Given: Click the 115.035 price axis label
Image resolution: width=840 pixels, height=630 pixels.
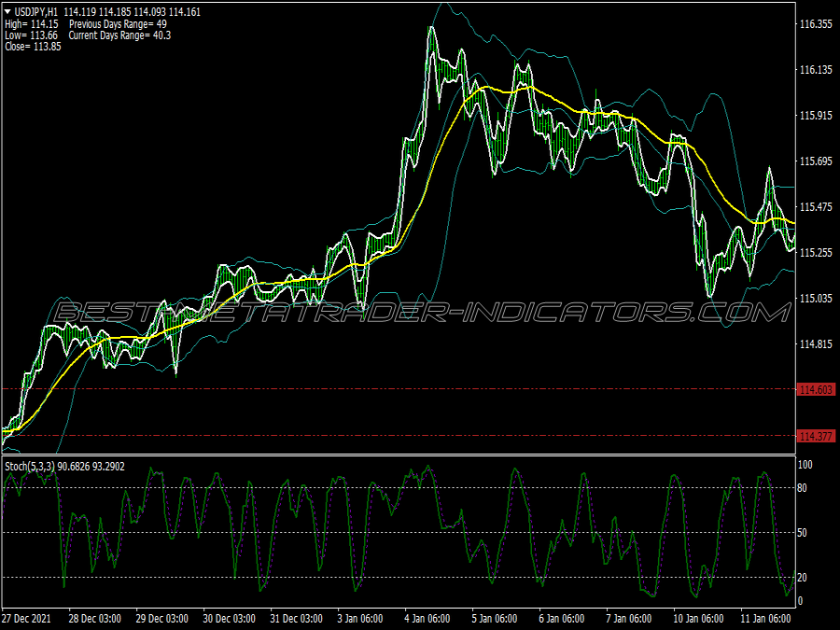Looking at the screenshot, I should [x=816, y=298].
